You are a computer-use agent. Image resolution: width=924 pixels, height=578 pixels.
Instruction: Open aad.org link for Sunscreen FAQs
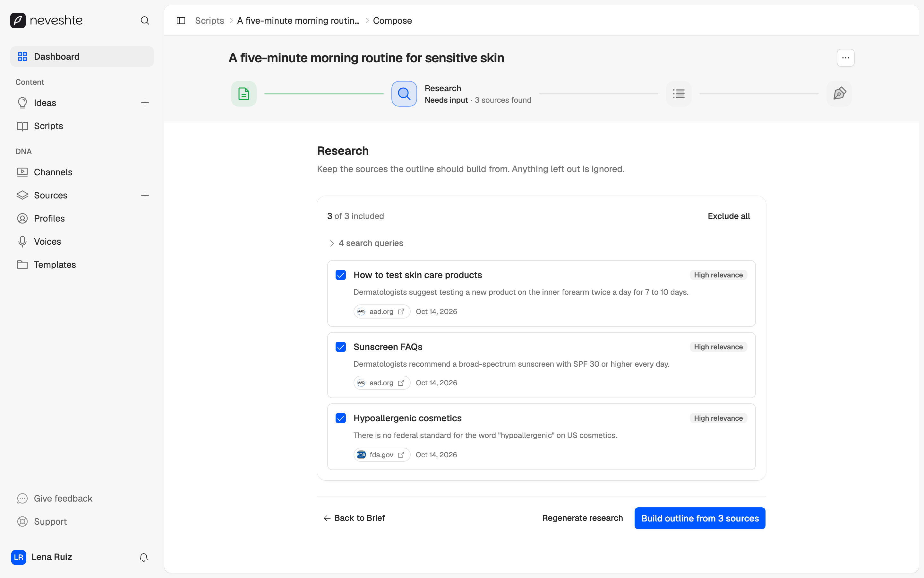382,383
